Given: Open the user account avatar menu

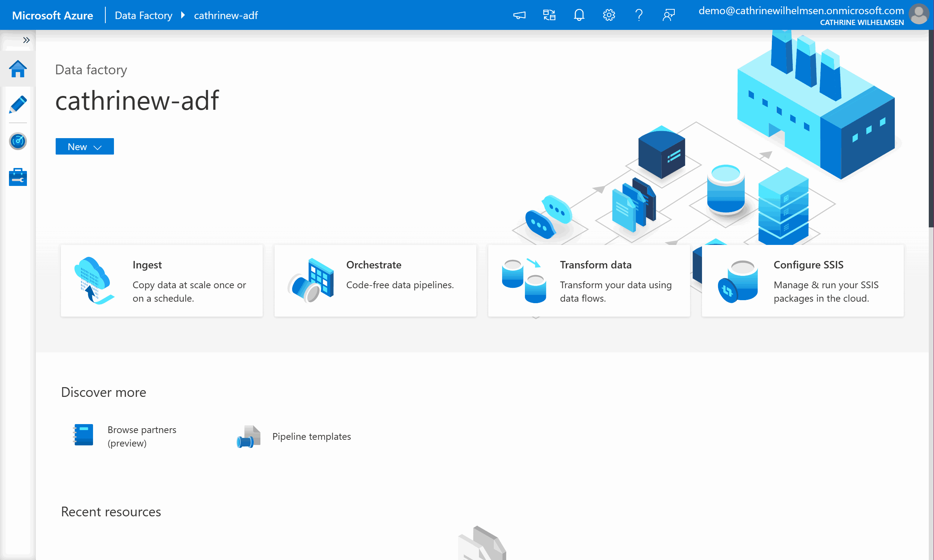Looking at the screenshot, I should click(x=919, y=15).
